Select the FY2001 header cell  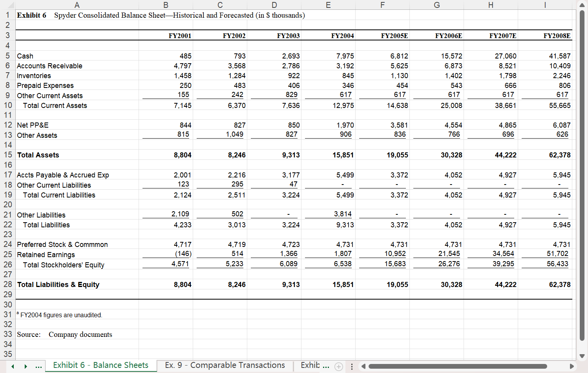pyautogui.click(x=166, y=35)
